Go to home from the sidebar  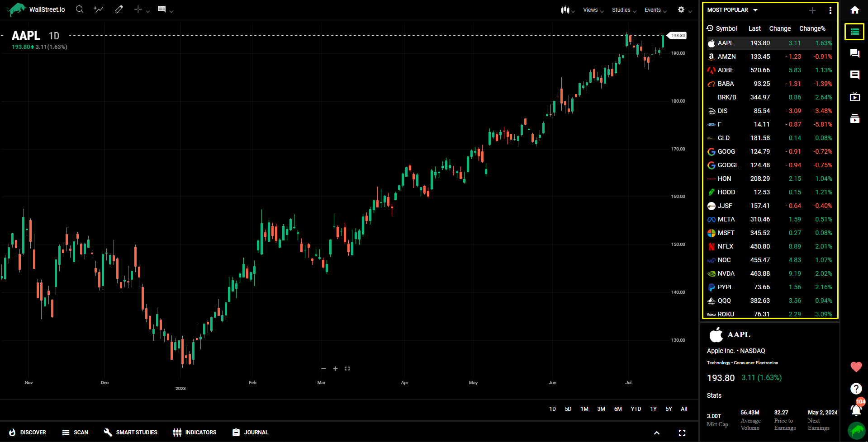tap(855, 10)
